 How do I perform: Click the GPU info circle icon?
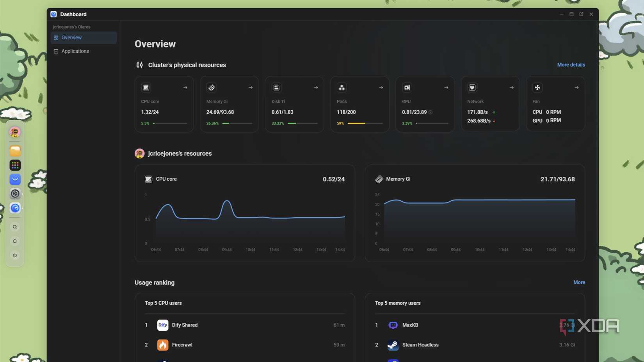pos(431,112)
